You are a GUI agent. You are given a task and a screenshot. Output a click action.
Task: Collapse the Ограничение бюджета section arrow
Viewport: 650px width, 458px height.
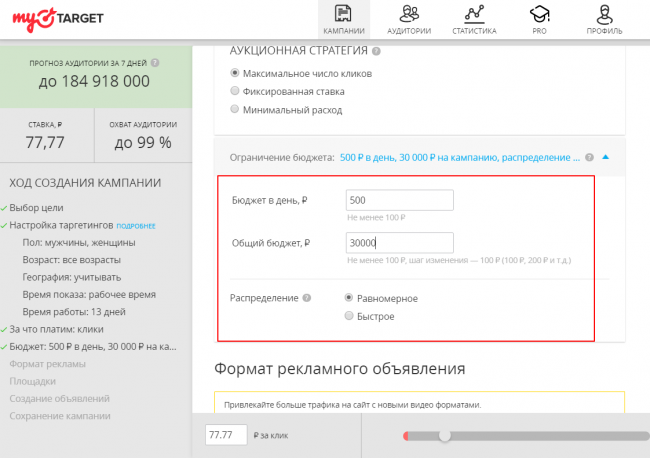(x=605, y=157)
